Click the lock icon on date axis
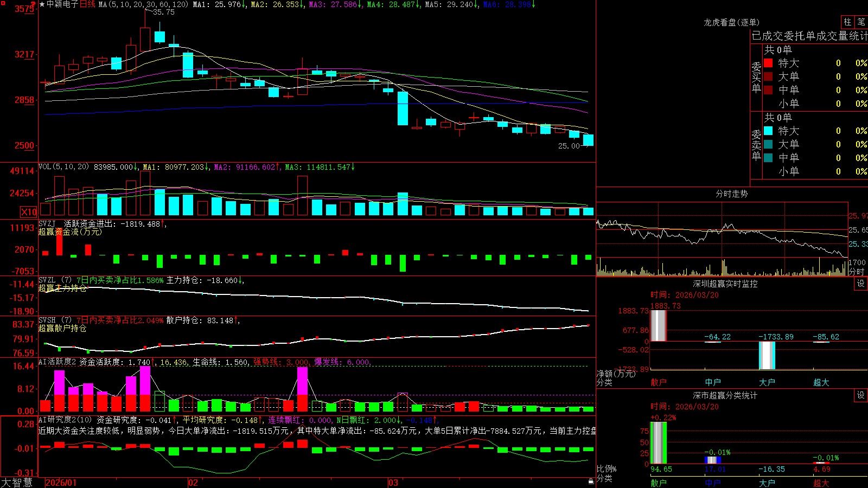Image resolution: width=868 pixels, height=488 pixels. (591, 481)
